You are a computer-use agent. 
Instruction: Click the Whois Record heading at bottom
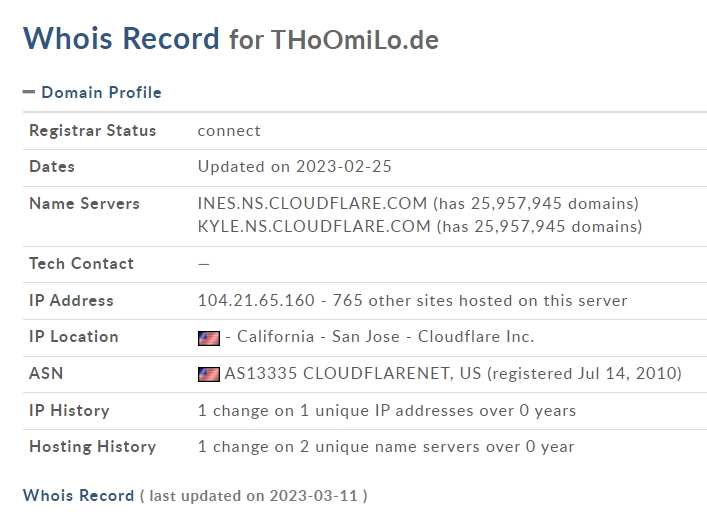[x=78, y=495]
